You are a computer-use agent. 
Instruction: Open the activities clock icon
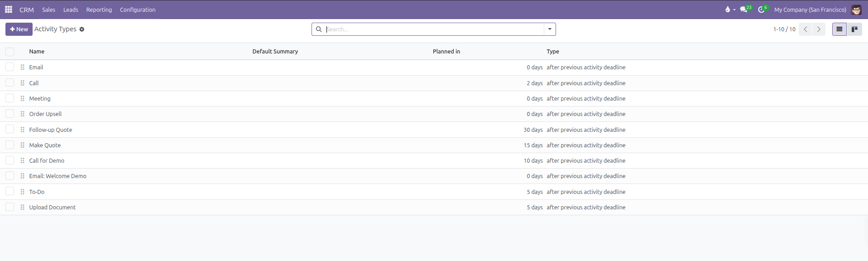762,10
